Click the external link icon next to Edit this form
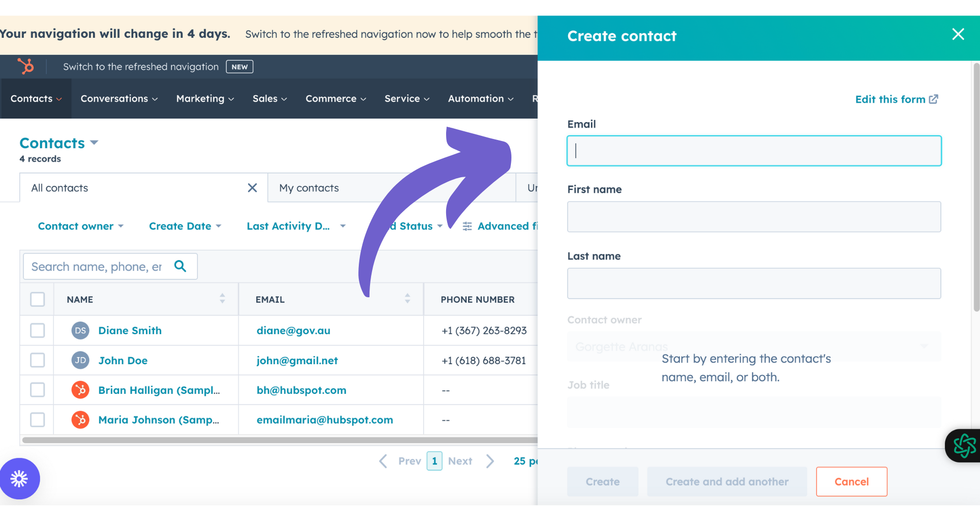Viewport: 980px width, 521px height. click(x=934, y=99)
